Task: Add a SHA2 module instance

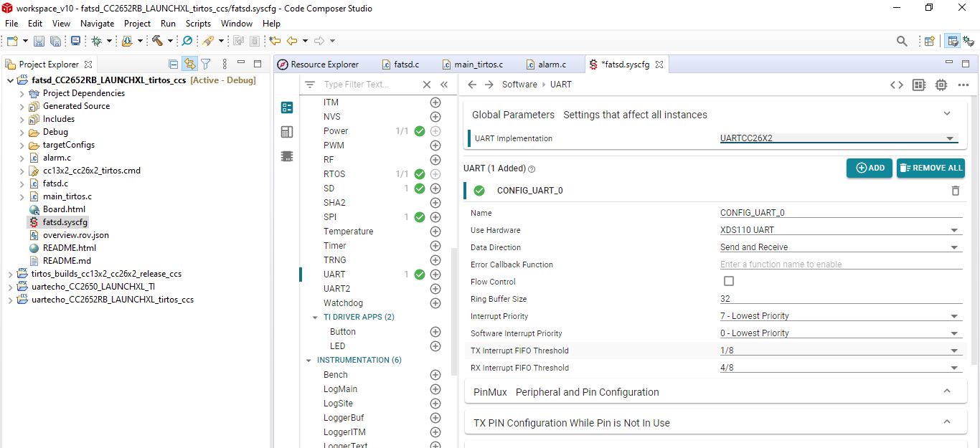Action: coord(435,203)
